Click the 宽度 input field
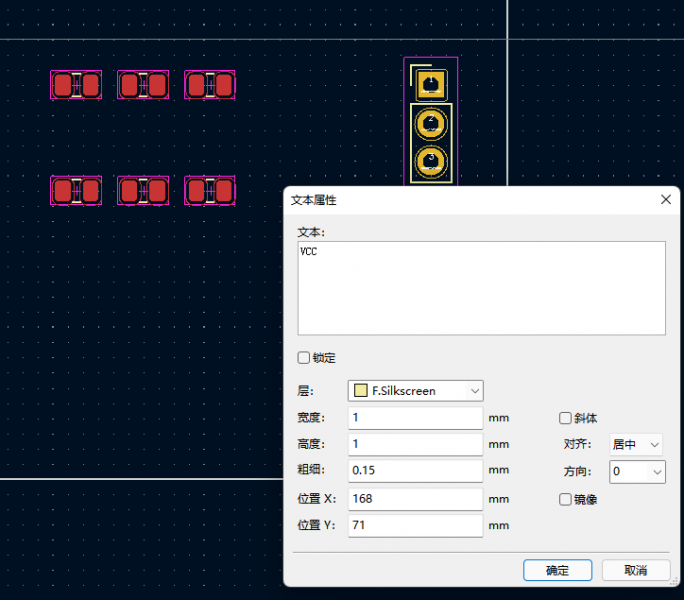Viewport: 684px width, 600px height. 415,418
